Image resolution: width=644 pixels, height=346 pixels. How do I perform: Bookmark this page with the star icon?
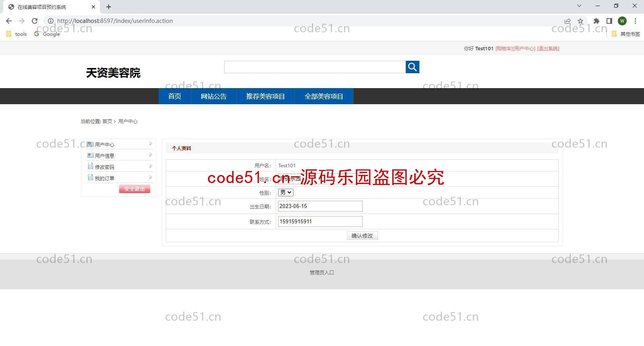point(580,21)
